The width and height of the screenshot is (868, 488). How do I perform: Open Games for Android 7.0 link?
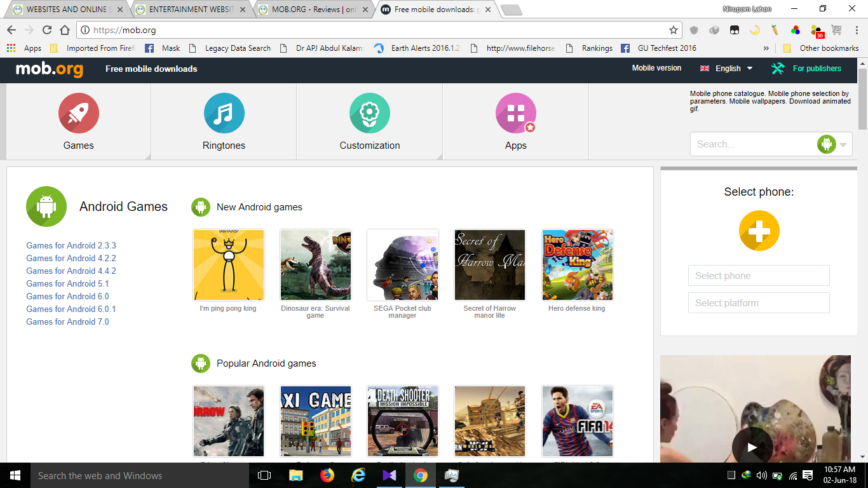[67, 322]
